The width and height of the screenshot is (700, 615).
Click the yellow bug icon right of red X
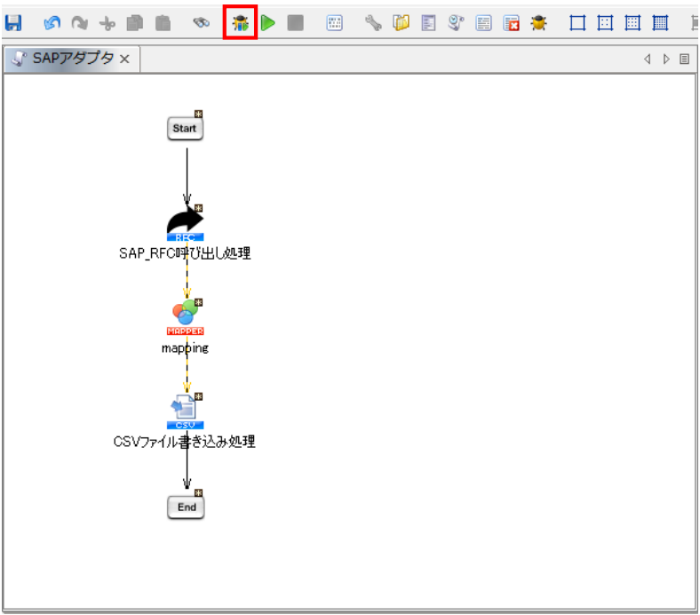tap(538, 23)
